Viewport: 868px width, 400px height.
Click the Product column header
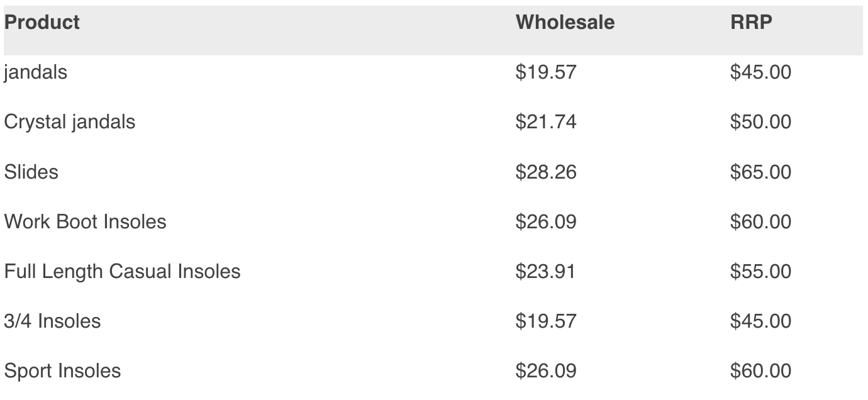pyautogui.click(x=42, y=23)
